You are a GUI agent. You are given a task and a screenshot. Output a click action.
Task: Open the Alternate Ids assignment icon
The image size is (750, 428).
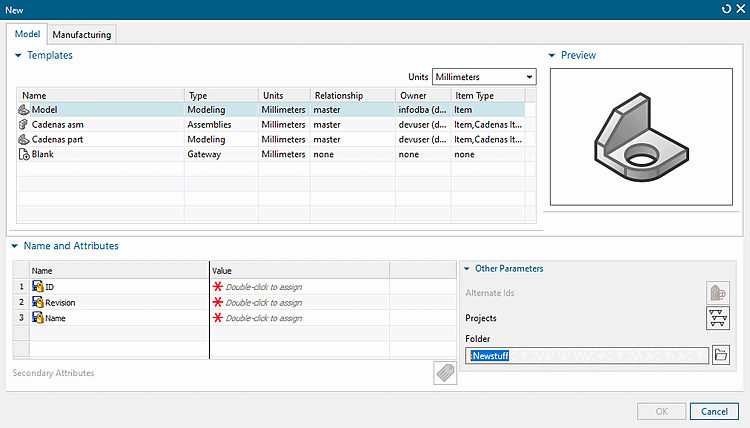(x=718, y=293)
